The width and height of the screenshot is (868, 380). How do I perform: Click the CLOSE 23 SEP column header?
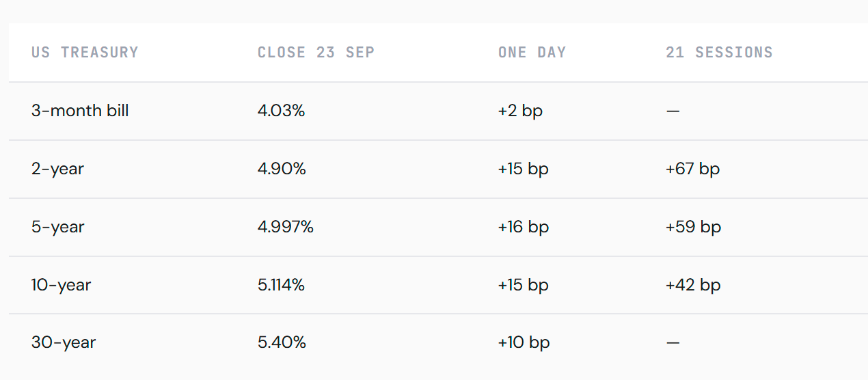point(316,53)
